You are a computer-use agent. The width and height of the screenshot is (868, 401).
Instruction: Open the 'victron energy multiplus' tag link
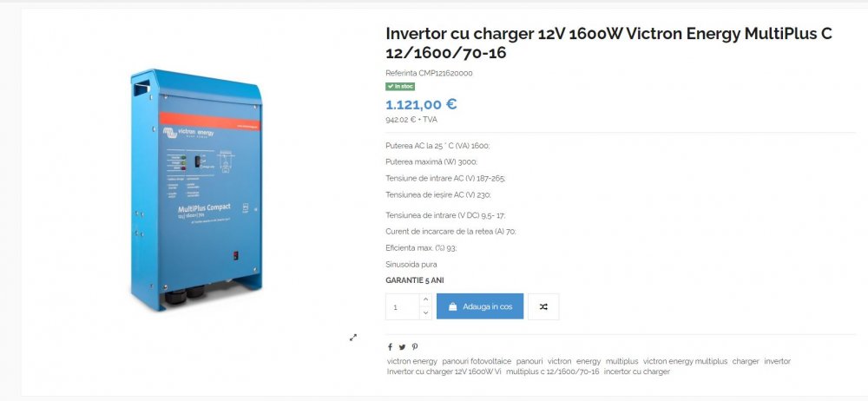pyautogui.click(x=686, y=361)
